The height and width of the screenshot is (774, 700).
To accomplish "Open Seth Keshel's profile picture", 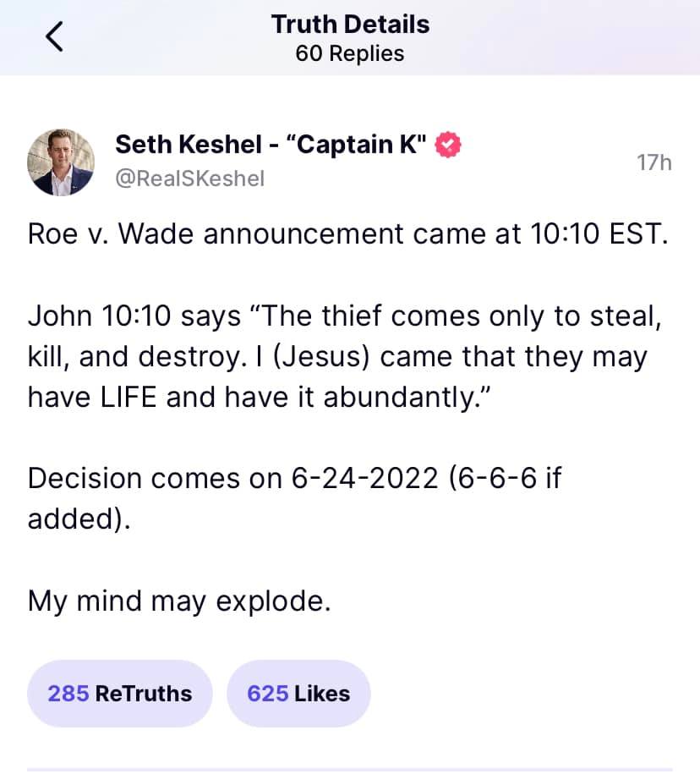I will [60, 162].
